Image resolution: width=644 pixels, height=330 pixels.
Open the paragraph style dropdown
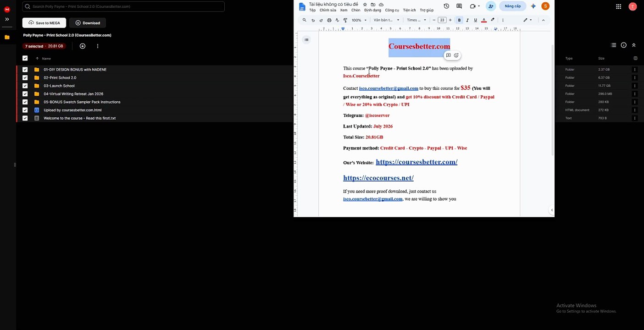[x=386, y=20]
